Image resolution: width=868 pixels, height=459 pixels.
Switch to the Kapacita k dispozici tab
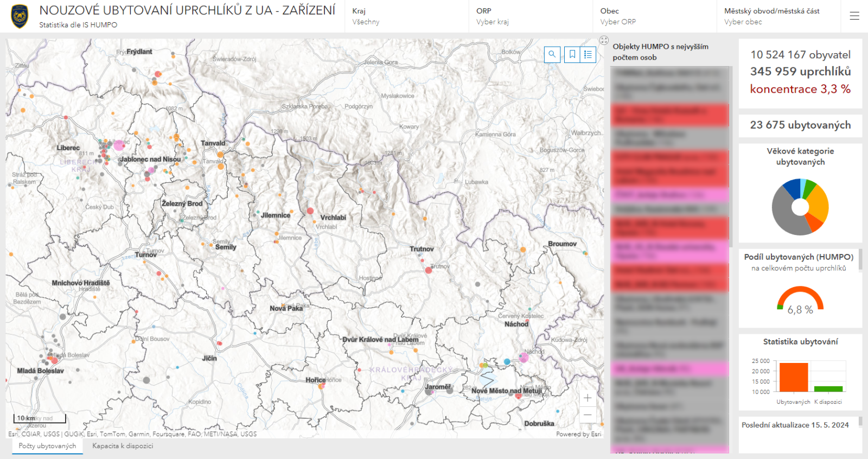(123, 446)
